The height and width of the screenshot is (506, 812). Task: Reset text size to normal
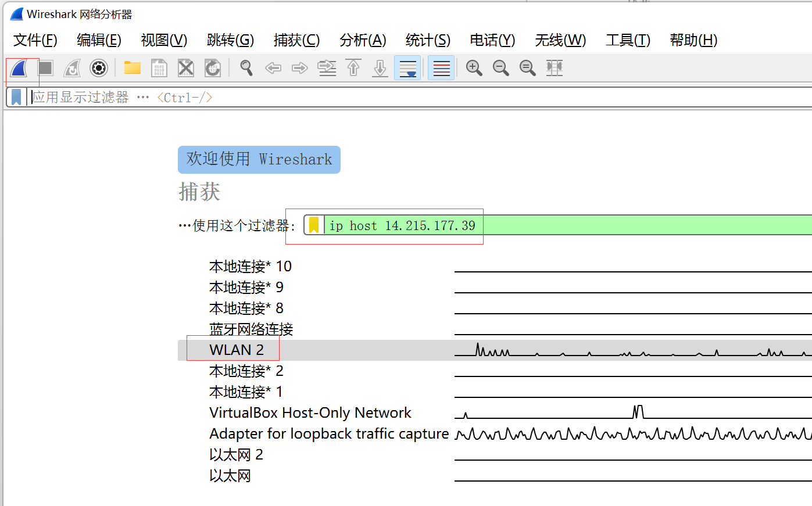click(528, 68)
